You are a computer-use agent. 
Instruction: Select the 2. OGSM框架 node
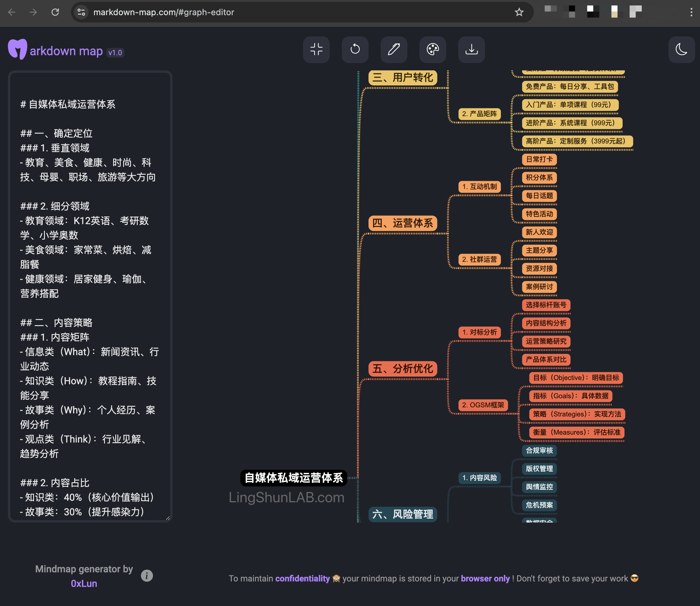483,405
